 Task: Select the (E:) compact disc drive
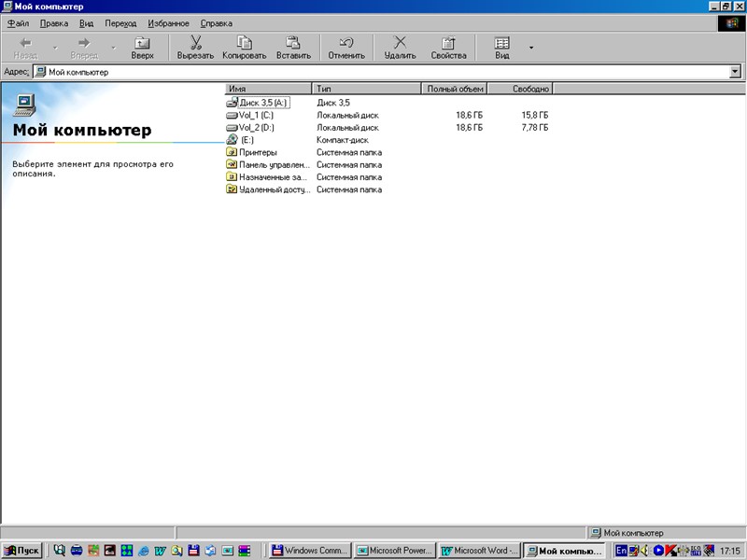point(240,140)
